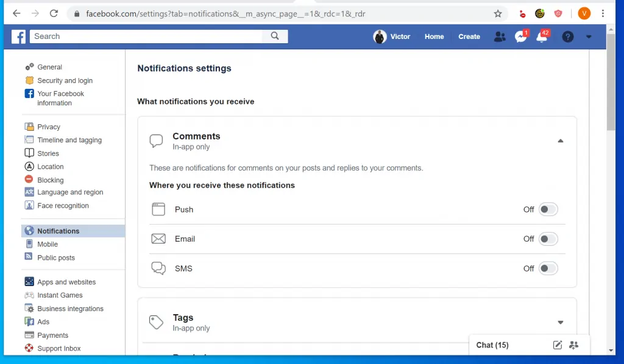Expand the Tags notifications section
The image size is (624, 364).
(x=560, y=322)
